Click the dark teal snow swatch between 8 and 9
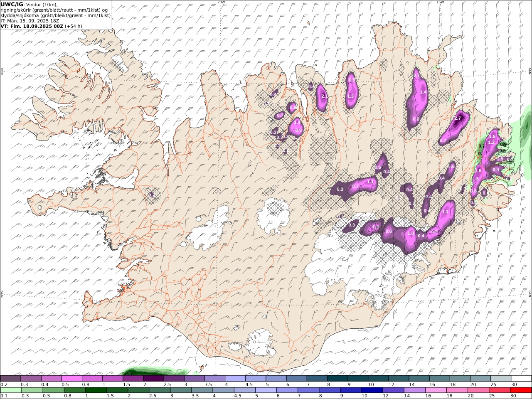Screen dimensions: 532x399 (337, 379)
